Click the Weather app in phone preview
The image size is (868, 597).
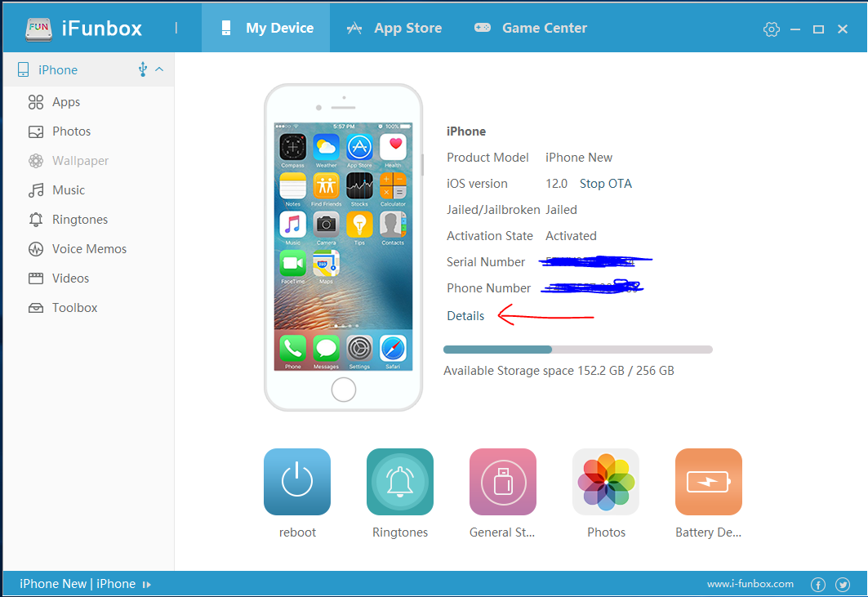pos(326,148)
